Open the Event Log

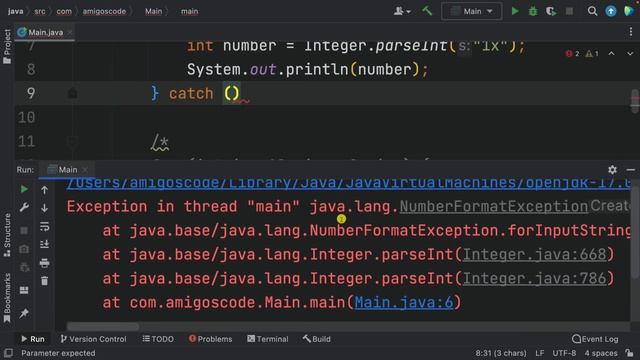tap(595, 339)
